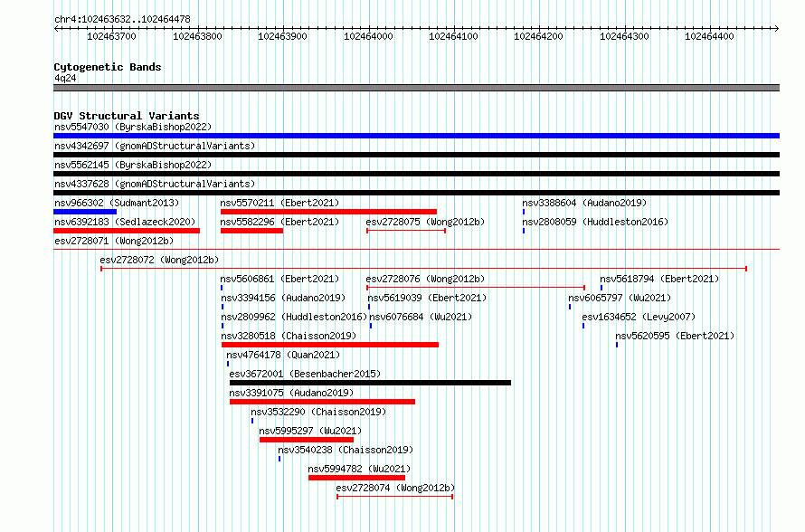Open esv2728076 (Wong2012b) label
This screenshot has width=805, height=532.
tap(425, 279)
